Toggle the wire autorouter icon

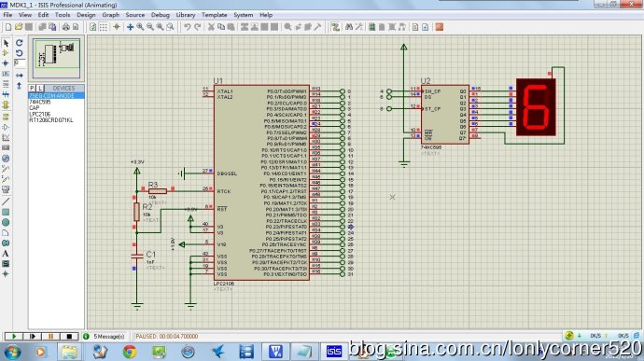click(336, 27)
